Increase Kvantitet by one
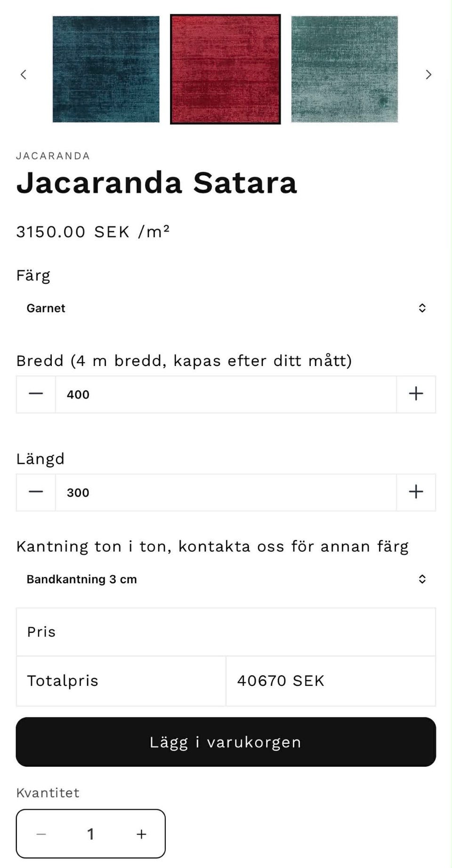Viewport: 452px width, 868px height. [141, 834]
